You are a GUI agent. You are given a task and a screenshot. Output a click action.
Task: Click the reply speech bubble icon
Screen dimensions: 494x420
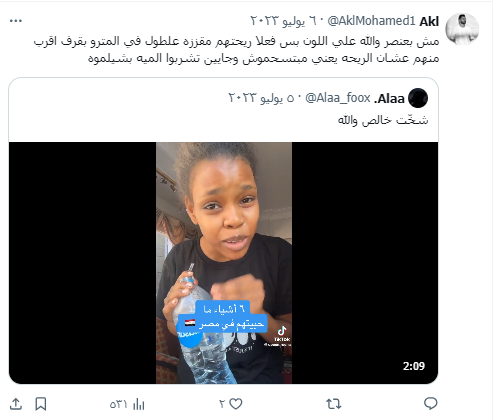point(431,404)
